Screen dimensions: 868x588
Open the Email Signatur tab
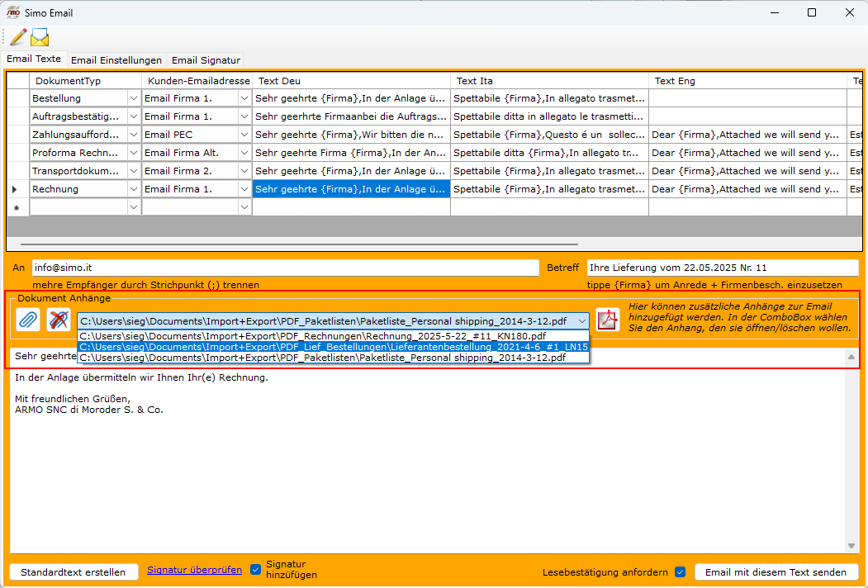(x=206, y=60)
